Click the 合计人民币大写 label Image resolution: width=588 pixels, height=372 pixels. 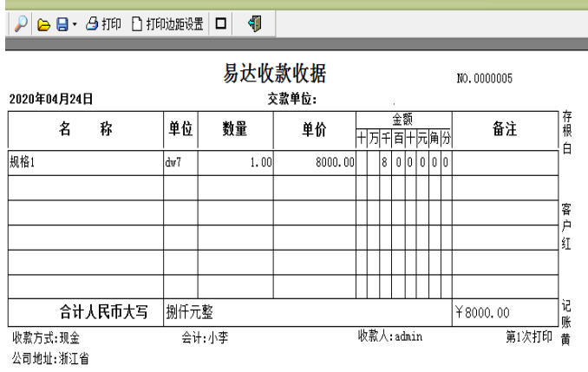pos(103,312)
